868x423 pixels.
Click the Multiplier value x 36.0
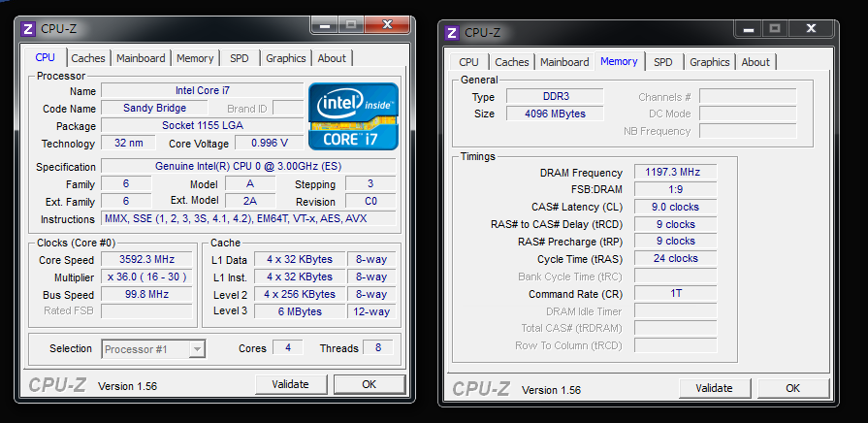[146, 277]
